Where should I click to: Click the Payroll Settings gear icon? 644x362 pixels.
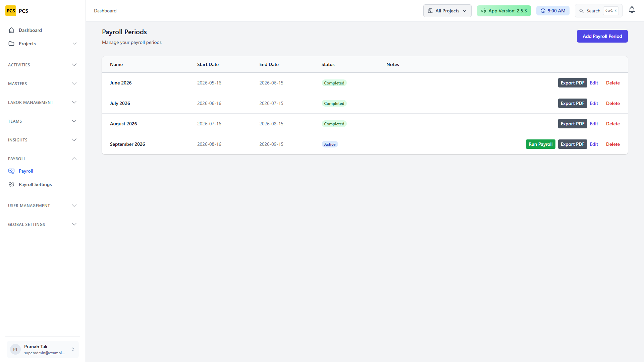[11, 184]
